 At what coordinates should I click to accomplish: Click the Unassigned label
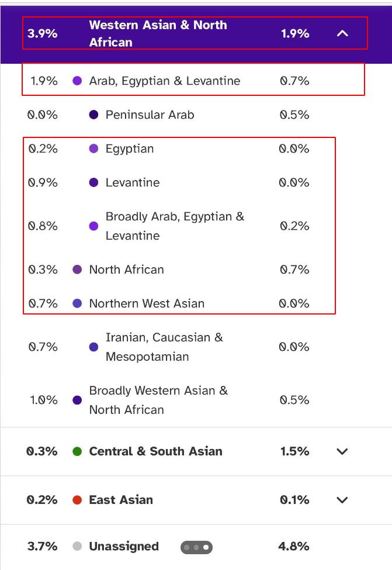click(124, 547)
